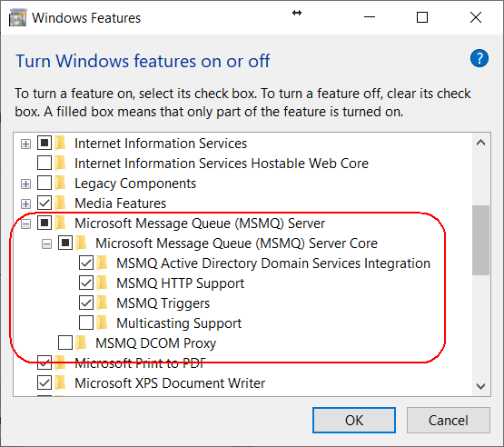The width and height of the screenshot is (504, 447).
Task: Click the Cancel button
Action: (x=449, y=421)
